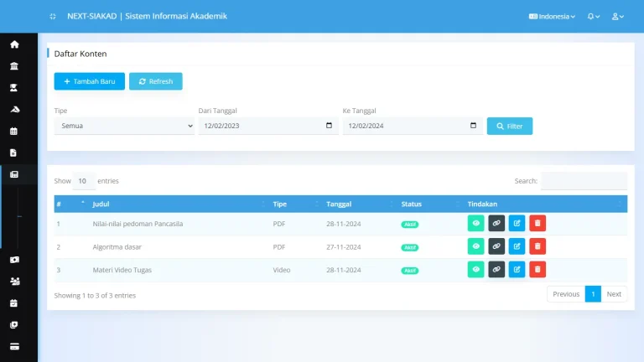Open the Dari Tanggal date picker

[328, 126]
